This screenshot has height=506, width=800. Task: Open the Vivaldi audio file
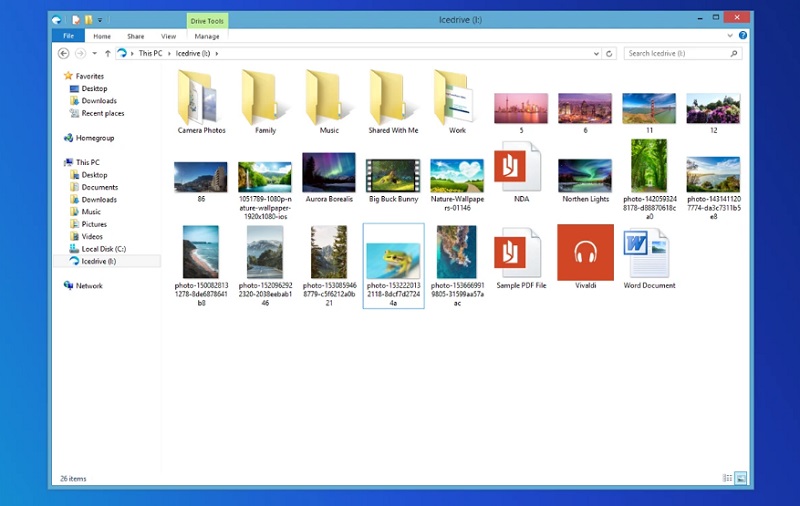pyautogui.click(x=585, y=253)
